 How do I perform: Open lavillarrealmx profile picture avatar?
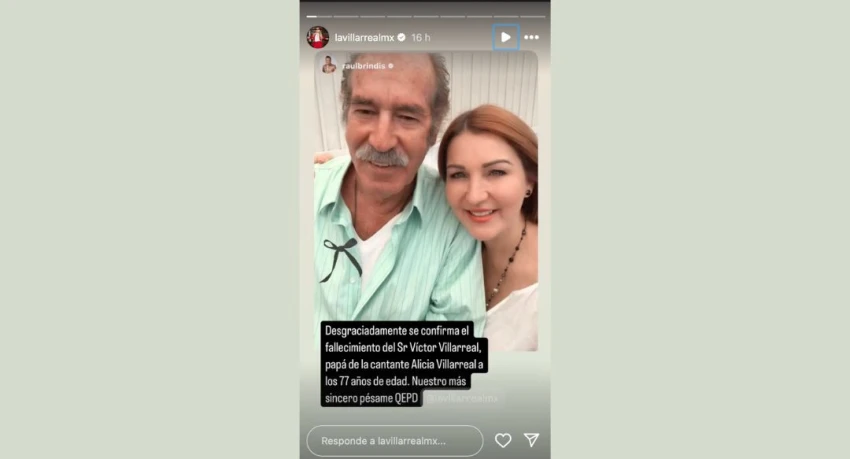point(318,37)
